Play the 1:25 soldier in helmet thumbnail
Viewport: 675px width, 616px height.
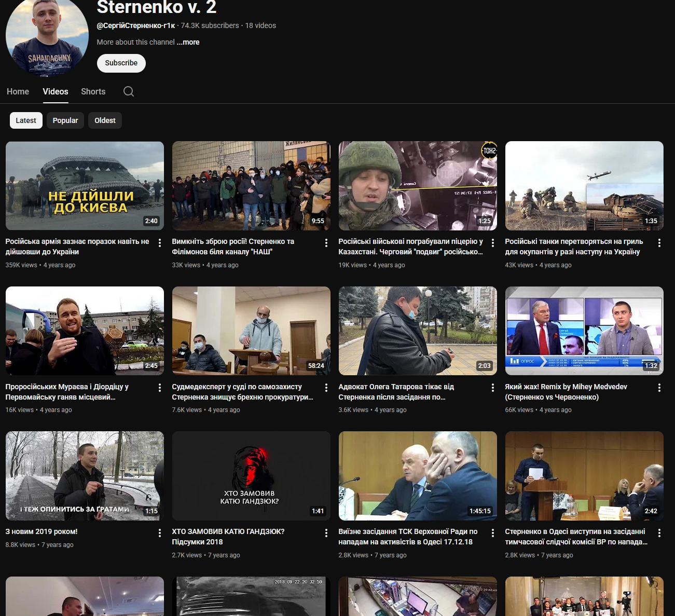click(418, 186)
